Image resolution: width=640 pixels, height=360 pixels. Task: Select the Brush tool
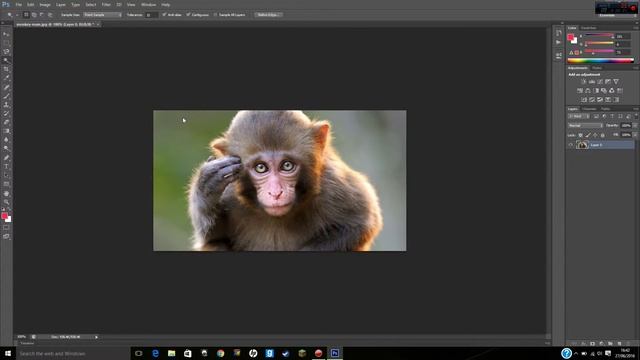click(x=6, y=96)
